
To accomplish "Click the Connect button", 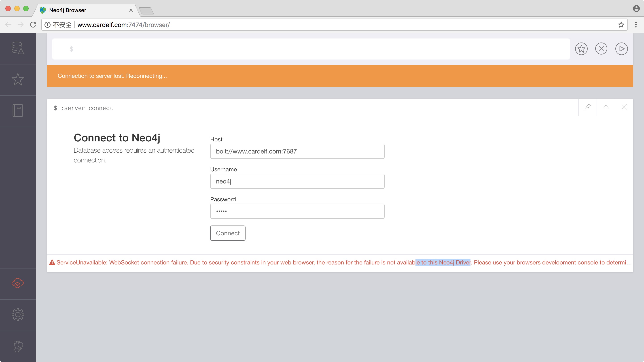I will coord(228,233).
